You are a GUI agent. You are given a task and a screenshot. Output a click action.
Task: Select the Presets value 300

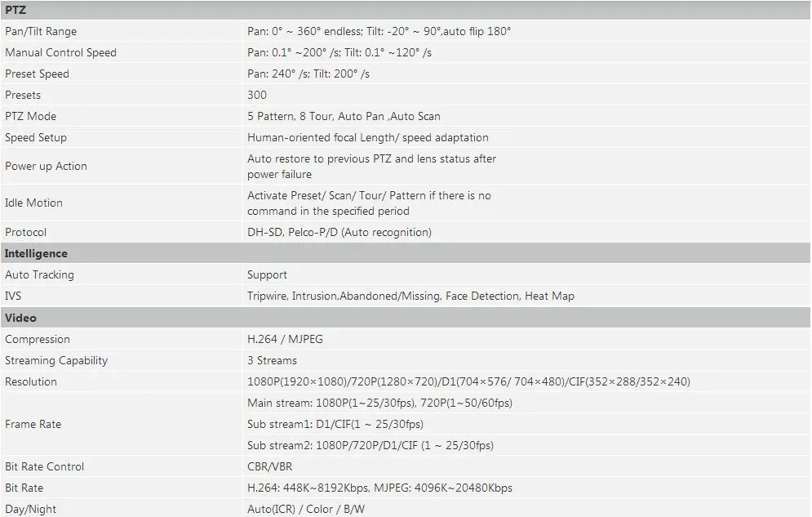[x=257, y=95]
